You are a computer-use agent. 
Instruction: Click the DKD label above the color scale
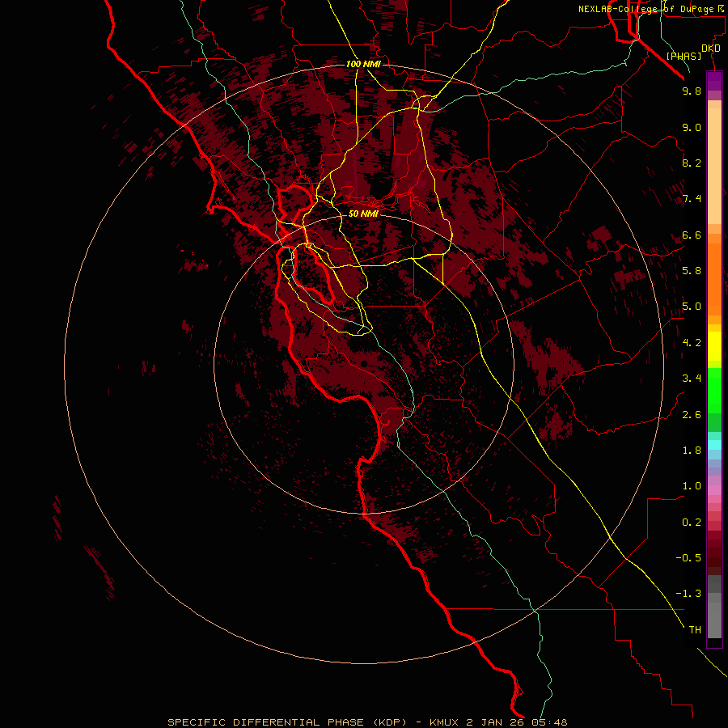click(x=711, y=49)
